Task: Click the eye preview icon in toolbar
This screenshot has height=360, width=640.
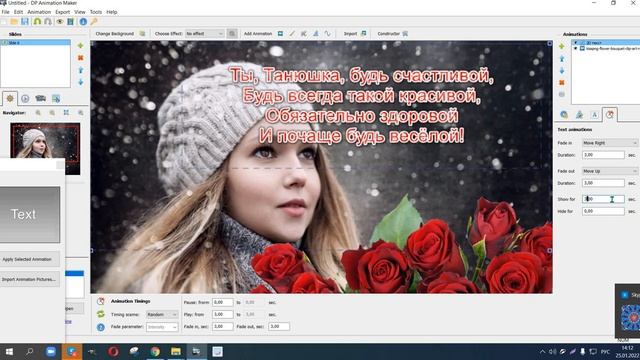Action: point(60,22)
